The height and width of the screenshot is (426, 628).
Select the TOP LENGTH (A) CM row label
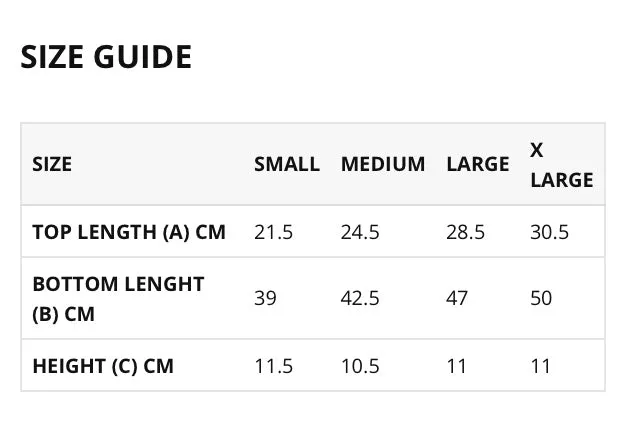(129, 232)
